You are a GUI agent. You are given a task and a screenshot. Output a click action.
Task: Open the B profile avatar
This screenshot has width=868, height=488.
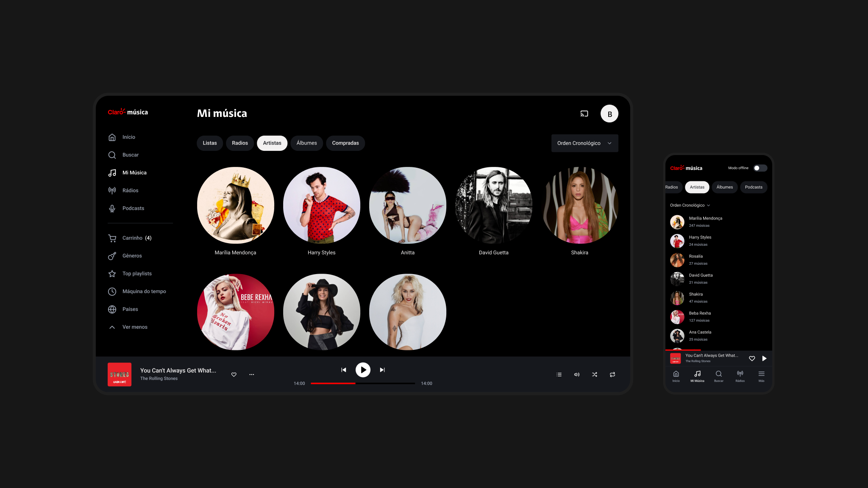coord(609,114)
